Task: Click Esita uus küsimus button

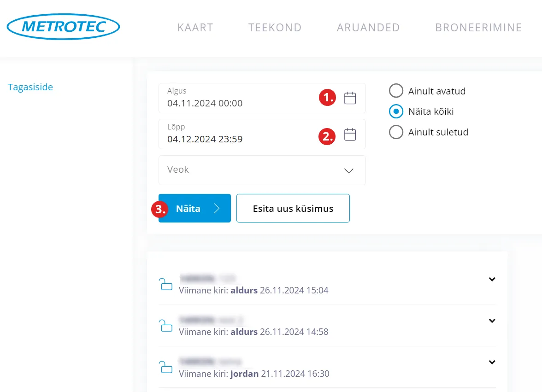Action: [x=293, y=208]
